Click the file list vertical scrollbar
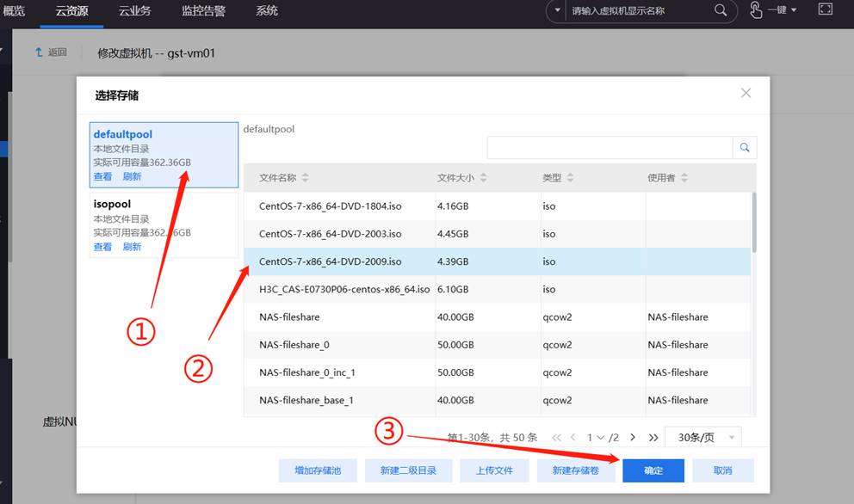Screen dimensions: 854x504 (x=755, y=222)
